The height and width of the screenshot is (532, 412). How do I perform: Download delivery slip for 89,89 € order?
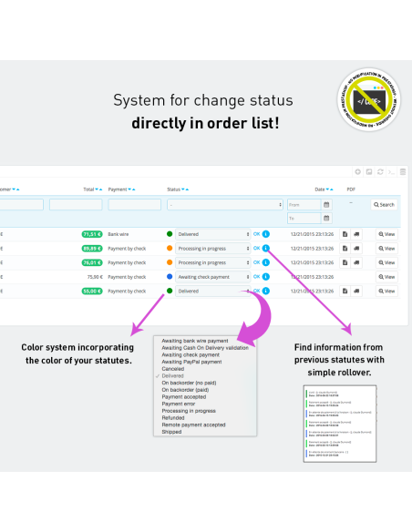356,249
